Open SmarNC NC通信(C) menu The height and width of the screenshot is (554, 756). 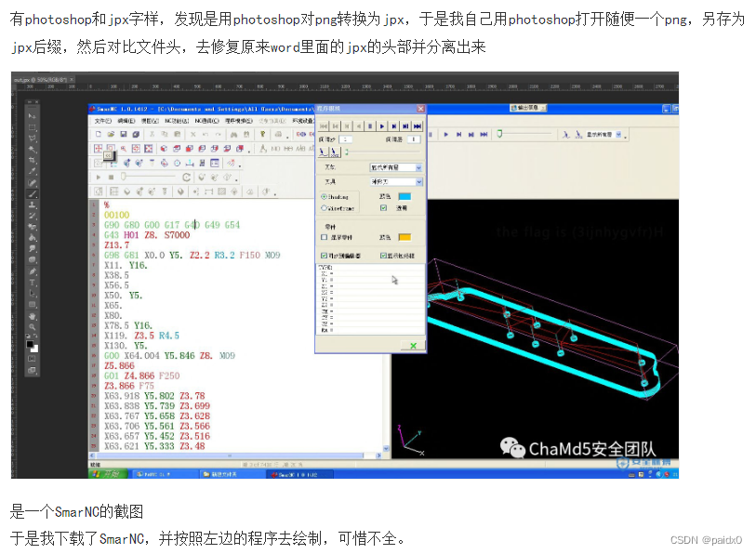click(206, 121)
